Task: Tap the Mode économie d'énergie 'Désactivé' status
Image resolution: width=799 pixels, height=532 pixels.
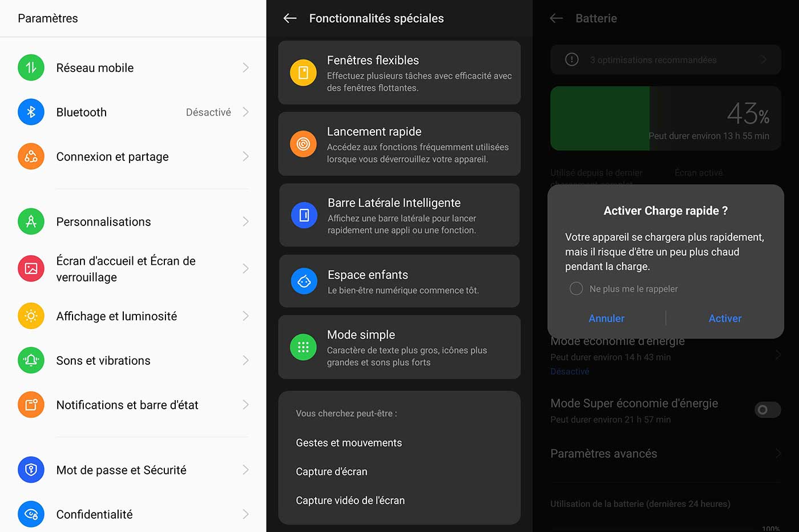Action: coord(570,372)
